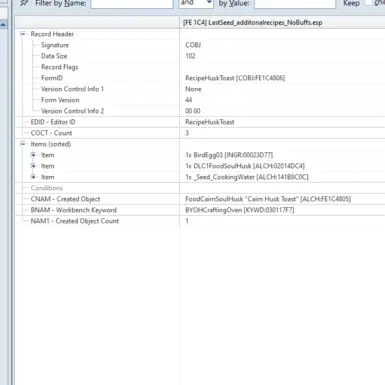The width and height of the screenshot is (385, 385).
Task: Click the RecipeHuskToast [COBJ:FE1C4806] FormID value
Action: (x=235, y=78)
